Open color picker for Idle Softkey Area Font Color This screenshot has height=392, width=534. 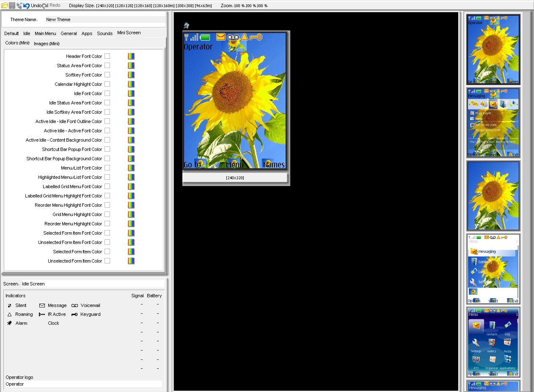point(131,112)
